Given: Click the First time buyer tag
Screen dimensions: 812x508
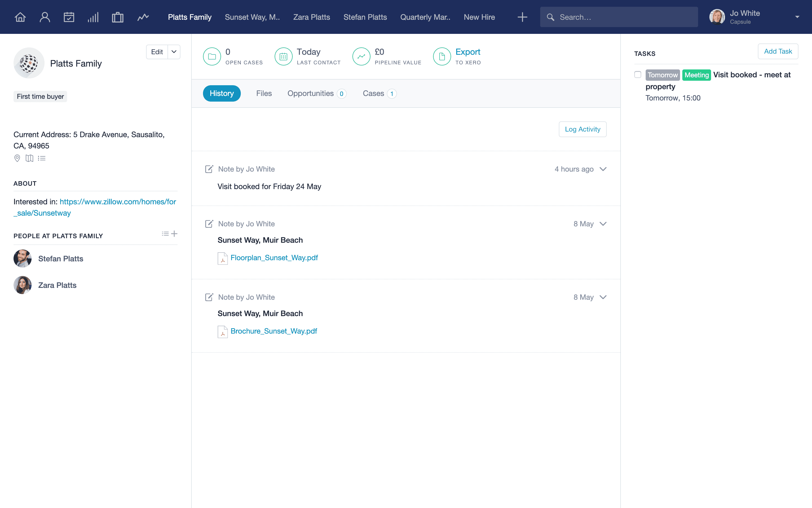Looking at the screenshot, I should pos(40,97).
